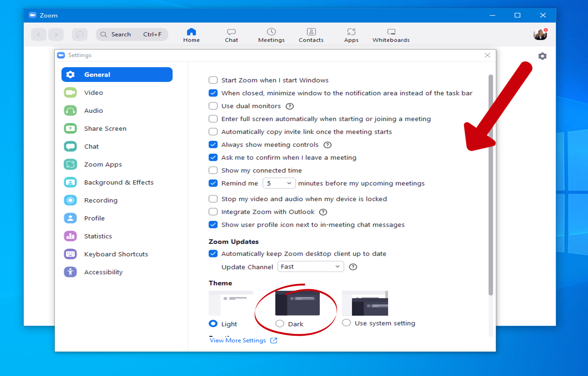Image resolution: width=588 pixels, height=376 pixels.
Task: Uncheck minimize window to notification area option
Action: (x=213, y=93)
